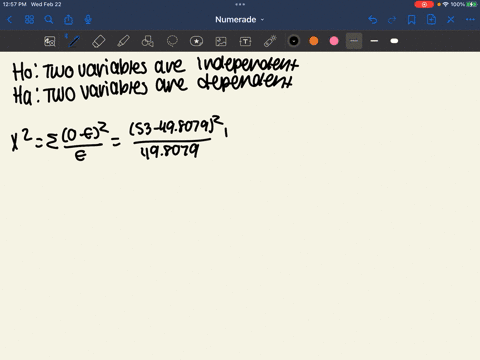Bookmark the current page
This screenshot has height=360, width=480.
pos(412,20)
